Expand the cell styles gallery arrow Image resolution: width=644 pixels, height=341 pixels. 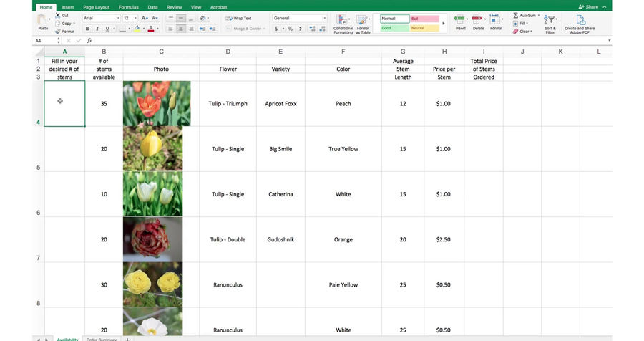pyautogui.click(x=443, y=24)
